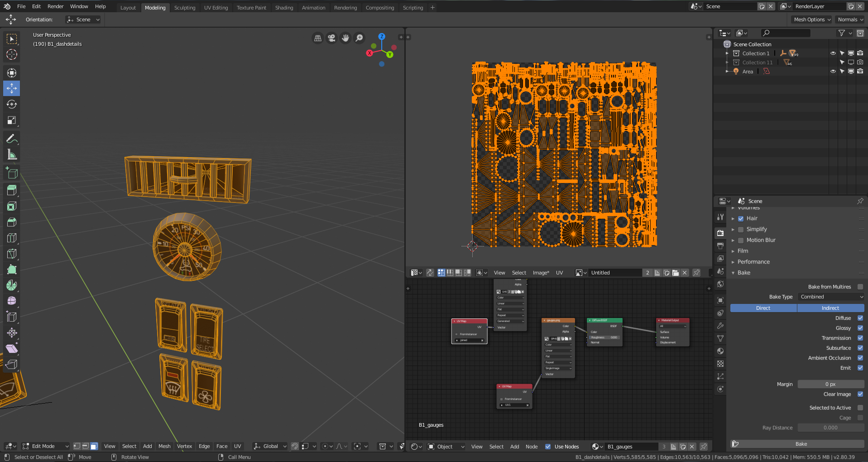Select the Rotate tool in toolbar
Image resolution: width=868 pixels, height=462 pixels.
(x=12, y=104)
